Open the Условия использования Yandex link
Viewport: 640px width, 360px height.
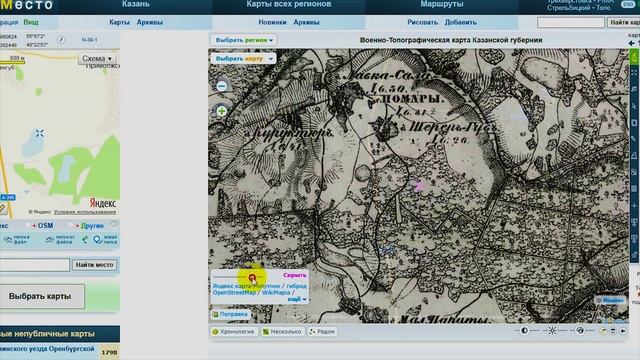coord(85,212)
